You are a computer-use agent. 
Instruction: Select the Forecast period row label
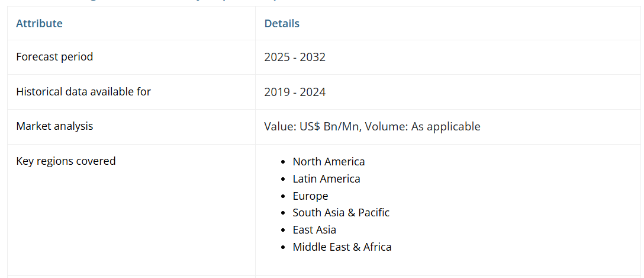(x=54, y=57)
